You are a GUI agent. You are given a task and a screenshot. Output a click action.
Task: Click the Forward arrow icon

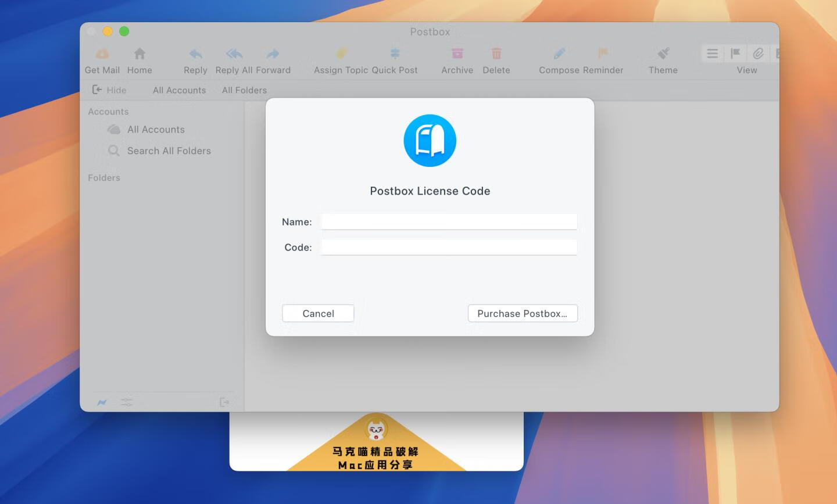pyautogui.click(x=273, y=53)
